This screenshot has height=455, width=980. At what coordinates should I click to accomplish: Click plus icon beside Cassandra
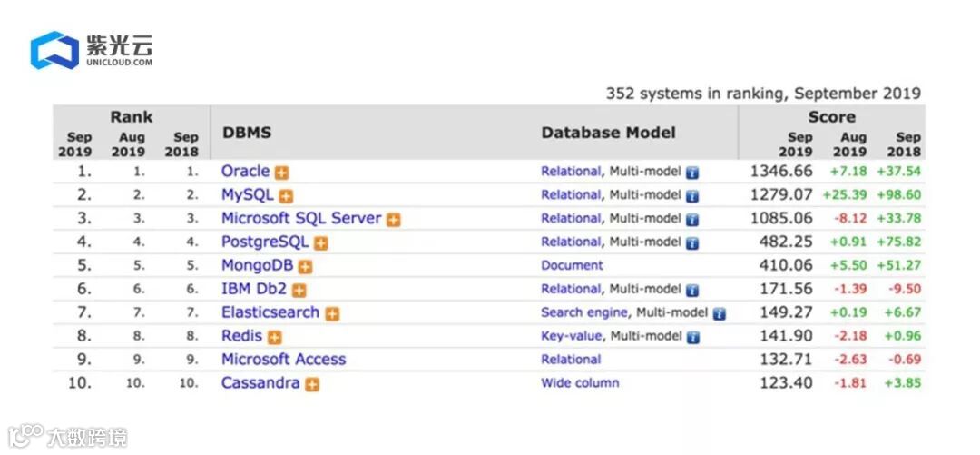coord(312,385)
